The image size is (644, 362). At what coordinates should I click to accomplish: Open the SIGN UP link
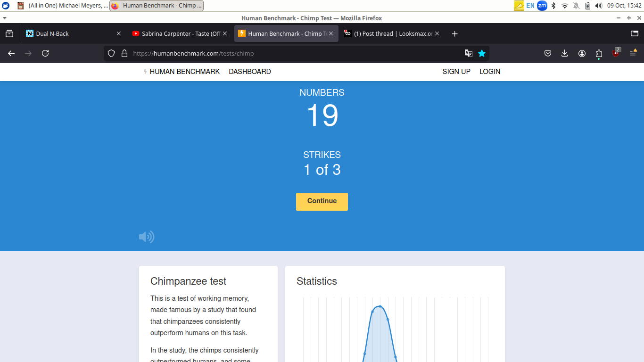click(456, 72)
